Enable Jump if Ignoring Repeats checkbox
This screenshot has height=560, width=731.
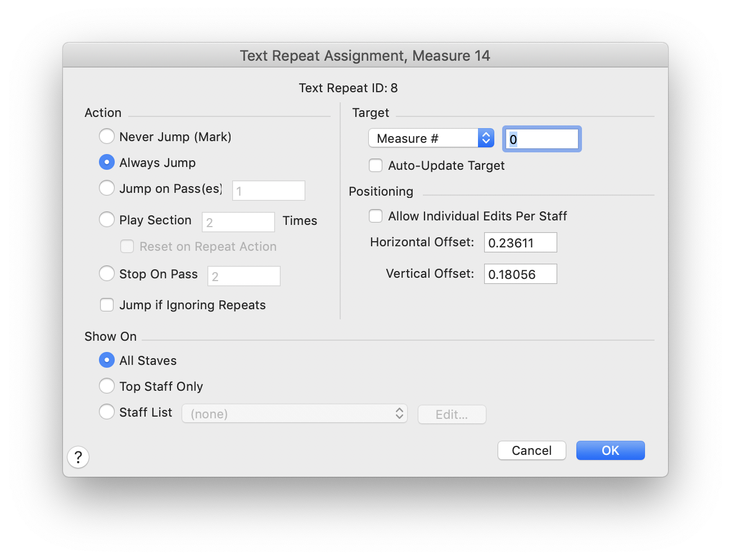[x=107, y=305]
